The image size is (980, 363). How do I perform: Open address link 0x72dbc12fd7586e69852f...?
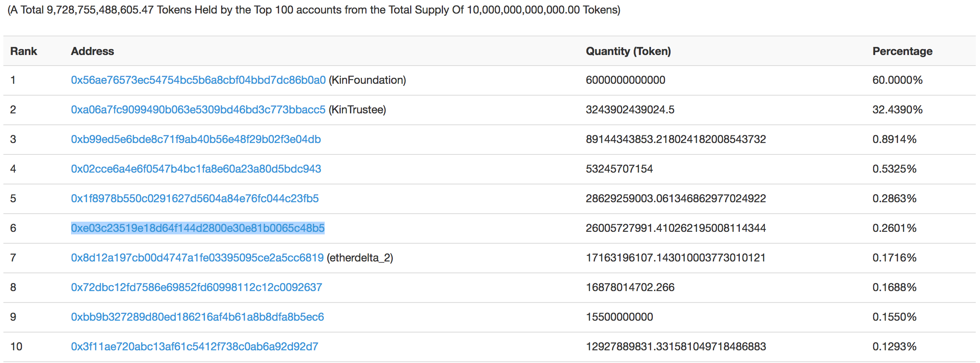197,287
